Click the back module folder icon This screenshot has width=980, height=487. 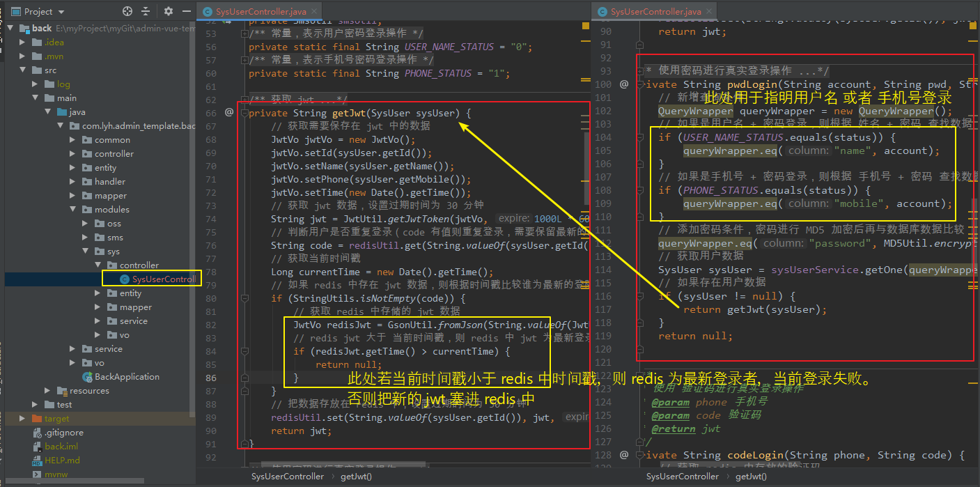coord(24,28)
